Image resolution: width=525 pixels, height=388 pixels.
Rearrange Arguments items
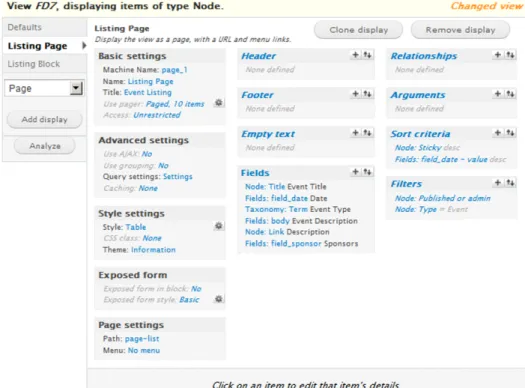point(510,94)
